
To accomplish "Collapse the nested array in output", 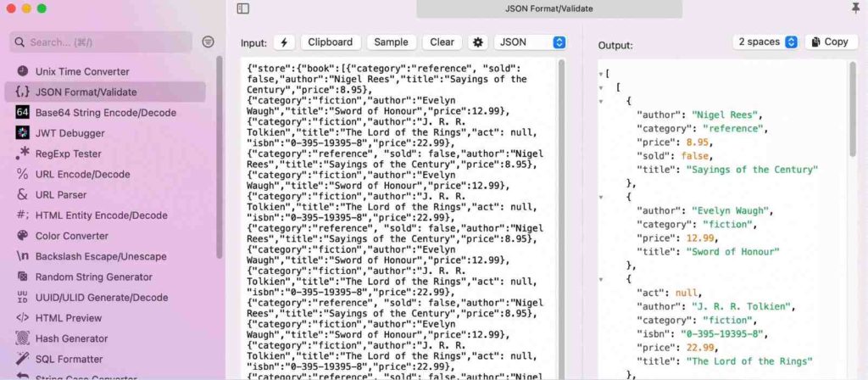I will click(x=601, y=87).
